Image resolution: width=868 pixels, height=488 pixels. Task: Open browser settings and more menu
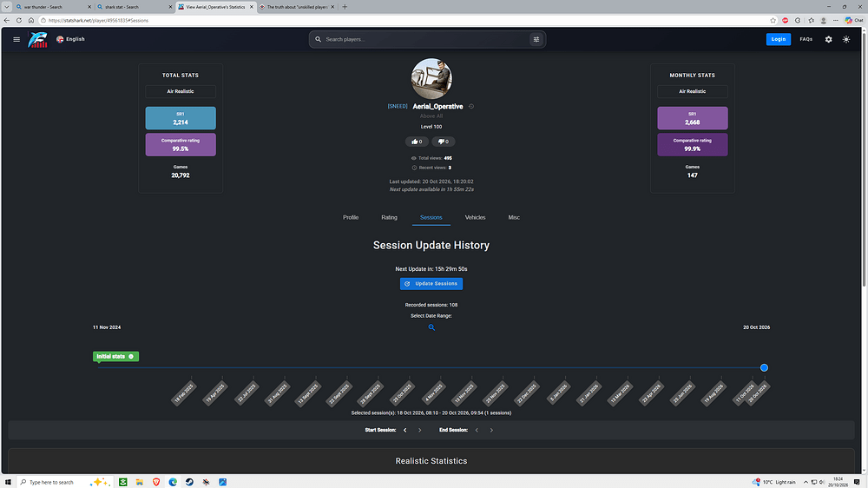coord(836,21)
